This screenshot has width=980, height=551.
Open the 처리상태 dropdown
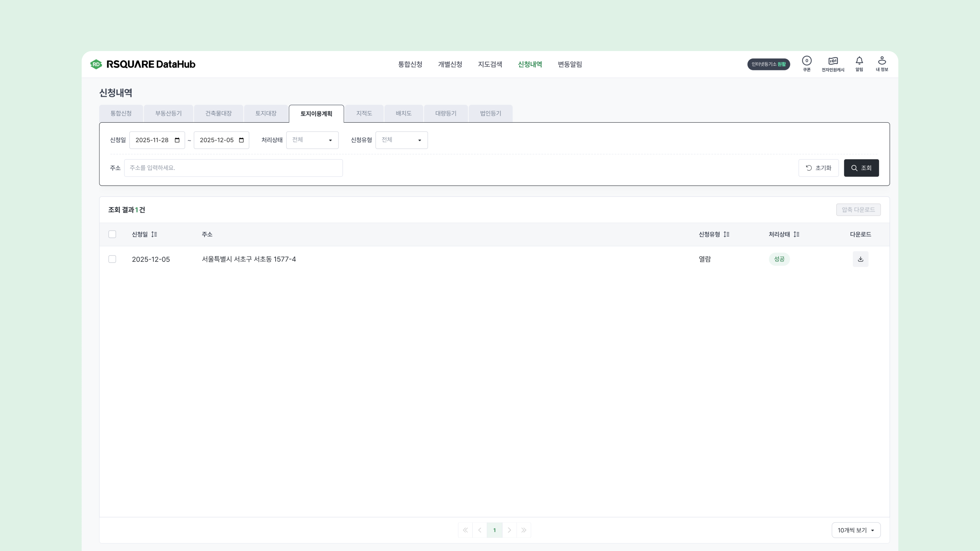[x=312, y=140]
